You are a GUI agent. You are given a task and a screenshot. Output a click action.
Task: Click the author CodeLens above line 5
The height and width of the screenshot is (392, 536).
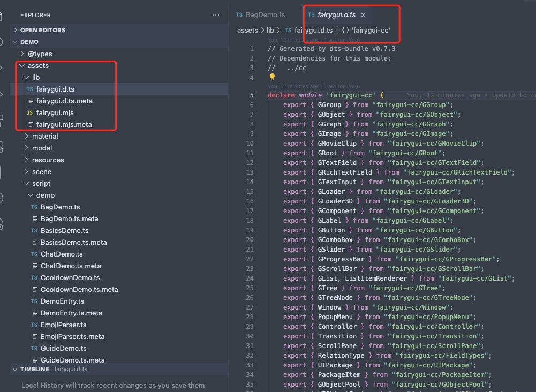[313, 86]
